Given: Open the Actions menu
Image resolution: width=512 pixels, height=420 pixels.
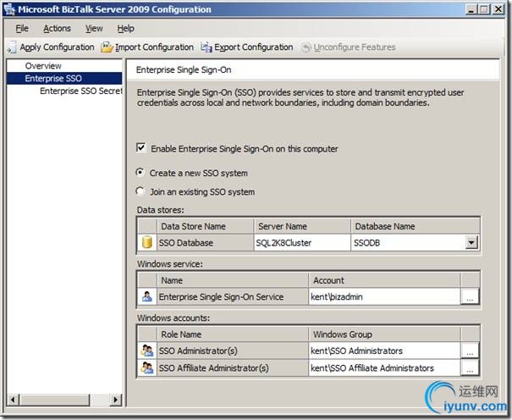Looking at the screenshot, I should click(x=58, y=29).
